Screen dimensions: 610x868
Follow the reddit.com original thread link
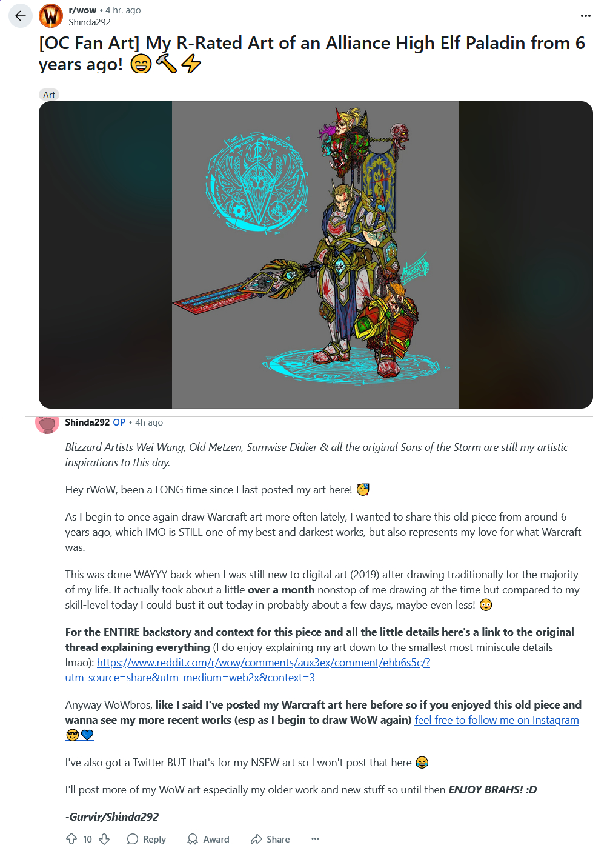coord(248,670)
